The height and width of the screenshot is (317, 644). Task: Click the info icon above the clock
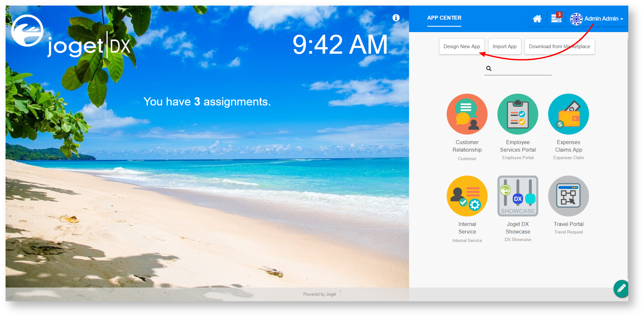[x=396, y=18]
